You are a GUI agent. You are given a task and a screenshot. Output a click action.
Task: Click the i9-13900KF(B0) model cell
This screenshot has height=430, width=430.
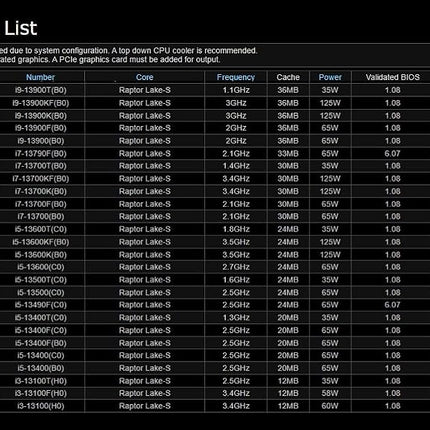click(x=41, y=103)
